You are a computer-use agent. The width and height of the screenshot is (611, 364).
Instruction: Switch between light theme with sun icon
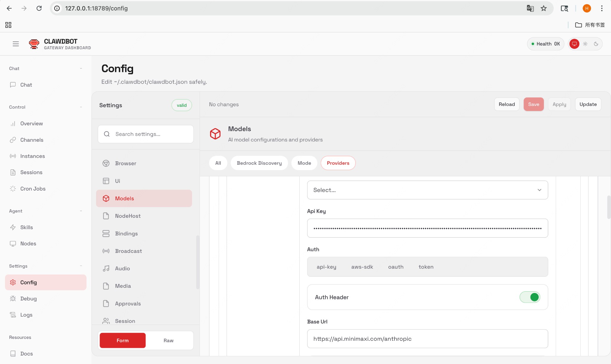pos(585,44)
